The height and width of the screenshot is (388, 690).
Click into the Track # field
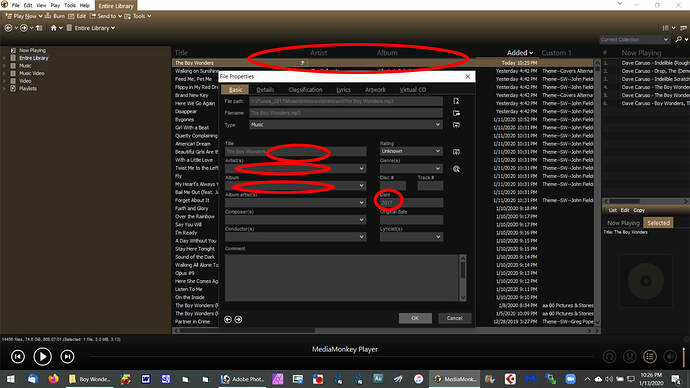pyautogui.click(x=430, y=186)
